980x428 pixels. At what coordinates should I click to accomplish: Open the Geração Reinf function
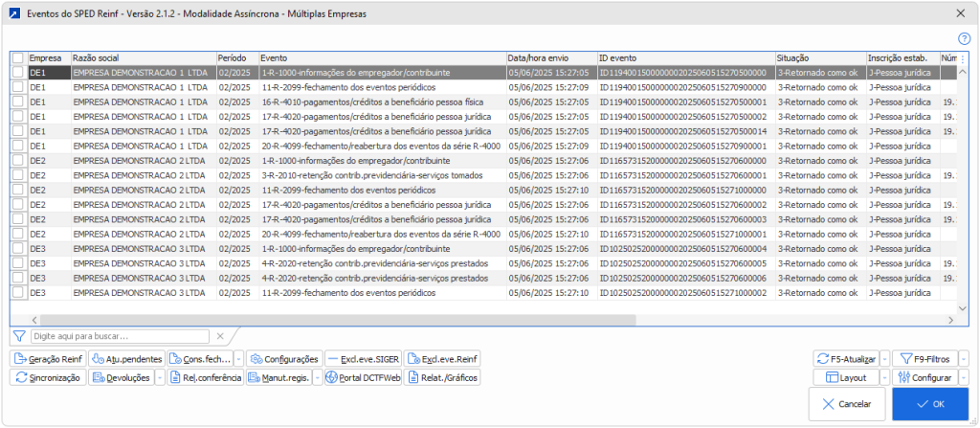click(x=48, y=359)
